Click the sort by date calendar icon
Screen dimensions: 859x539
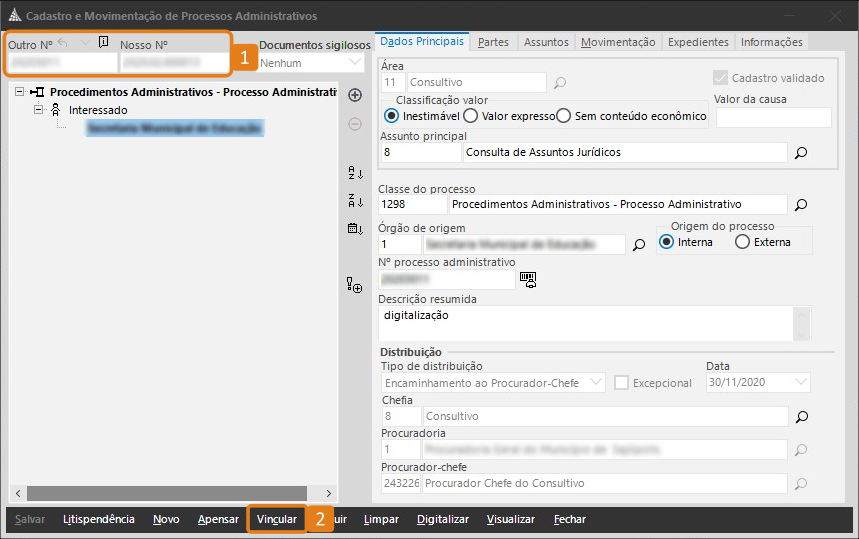354,228
